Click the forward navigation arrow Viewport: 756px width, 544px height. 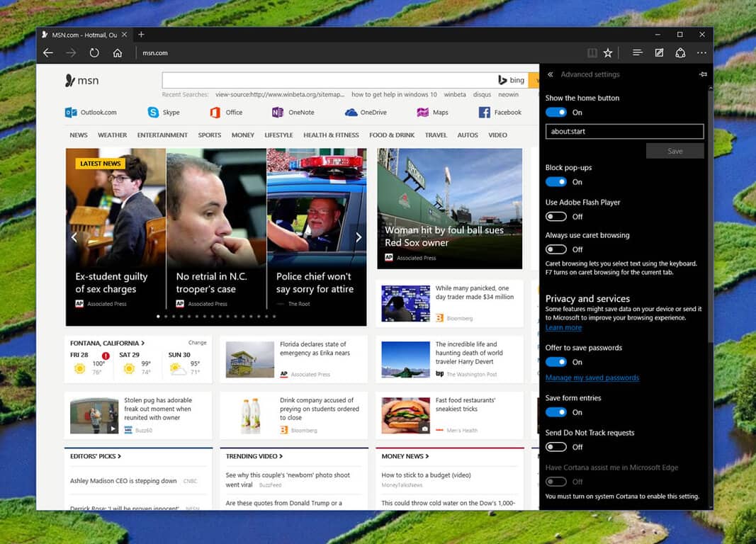pyautogui.click(x=72, y=53)
